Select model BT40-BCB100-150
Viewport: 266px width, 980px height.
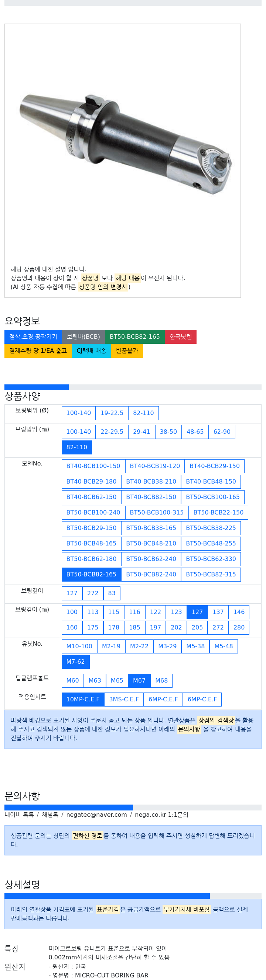tap(93, 467)
